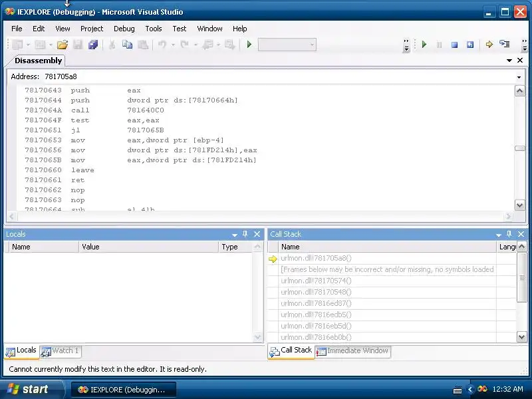Switch to the Call Stack tab
Viewport: 532px width, 399px height.
click(291, 351)
